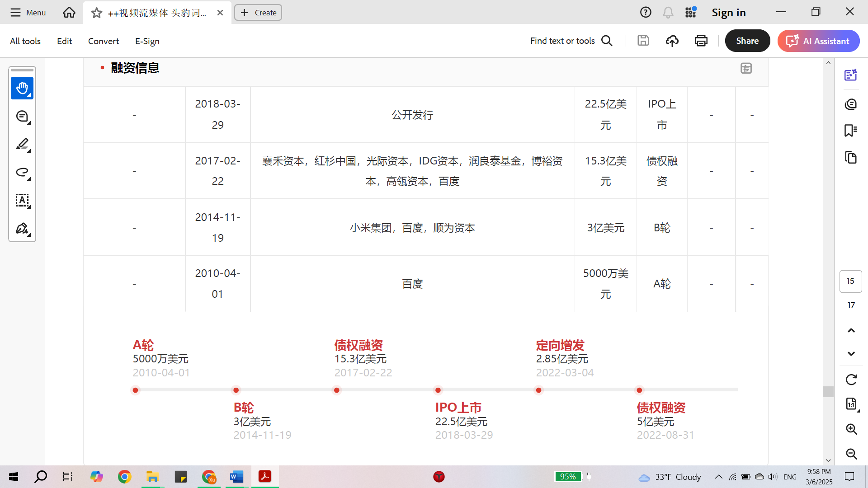The height and width of the screenshot is (488, 868).
Task: Pick the freehand draw loop tool
Action: pyautogui.click(x=22, y=172)
